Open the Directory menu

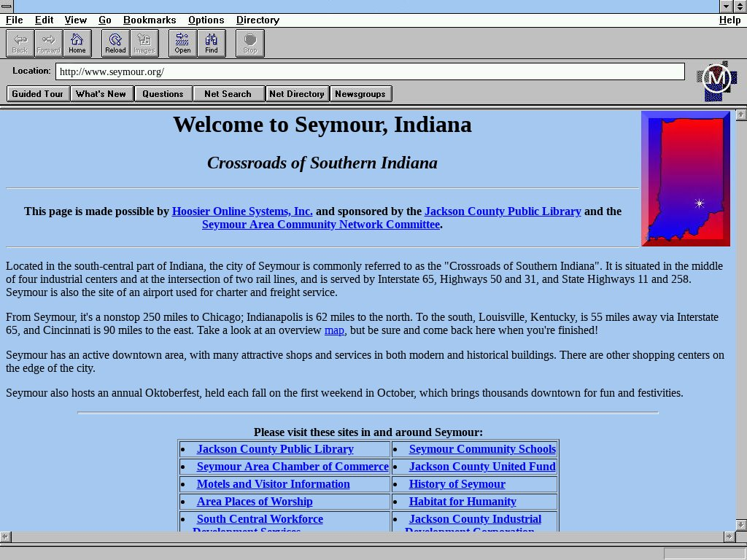pos(258,20)
